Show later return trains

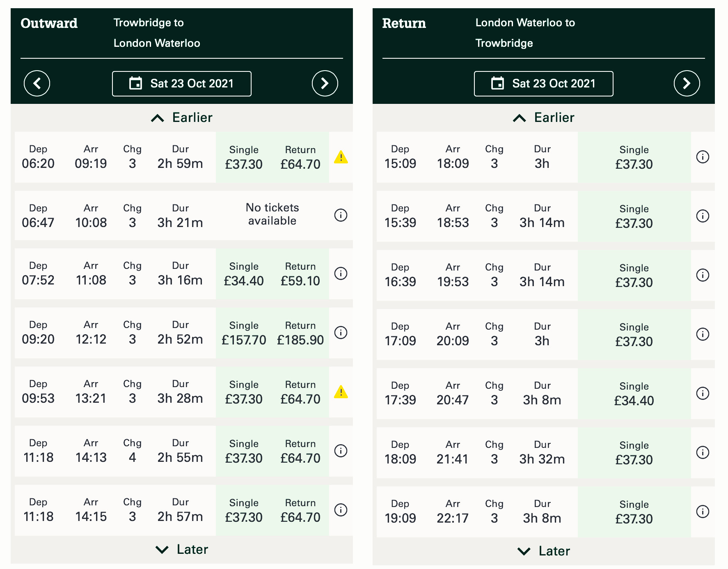click(x=544, y=551)
